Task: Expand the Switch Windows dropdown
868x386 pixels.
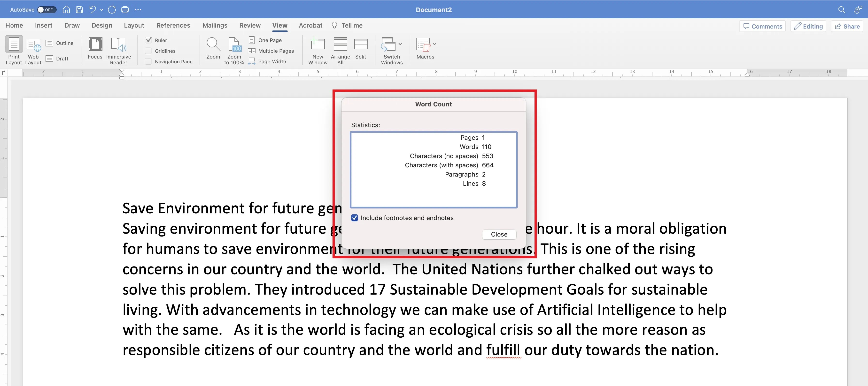Action: [400, 44]
